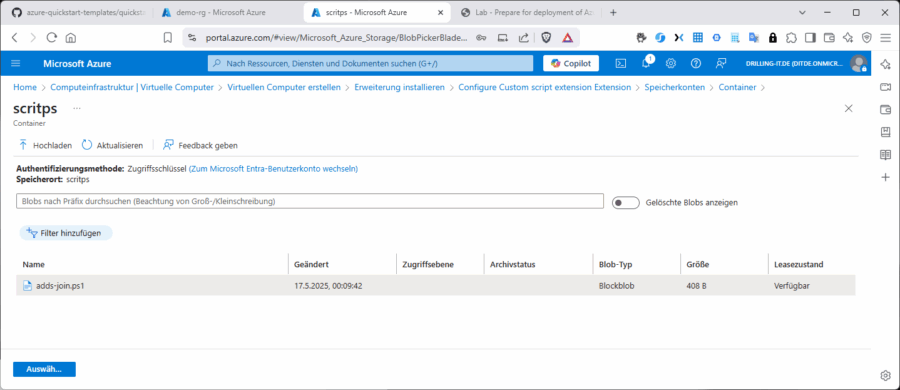This screenshot has height=390, width=900.
Task: Reload the page in the browser
Action: coord(52,38)
